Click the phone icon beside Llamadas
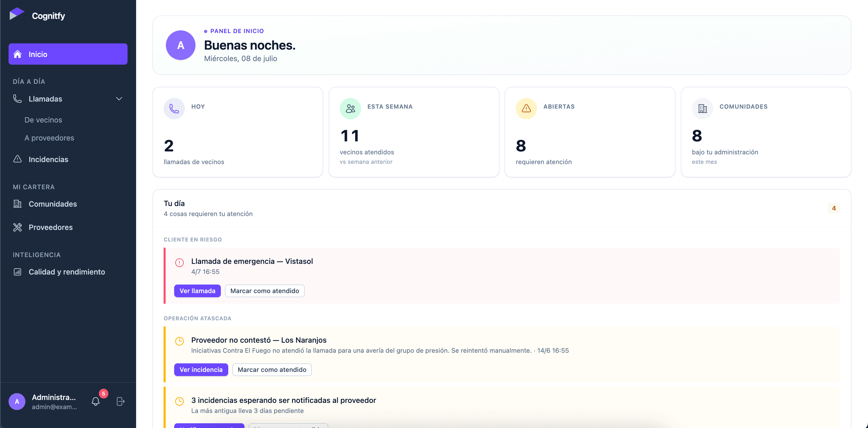This screenshot has width=868, height=428. tap(17, 99)
